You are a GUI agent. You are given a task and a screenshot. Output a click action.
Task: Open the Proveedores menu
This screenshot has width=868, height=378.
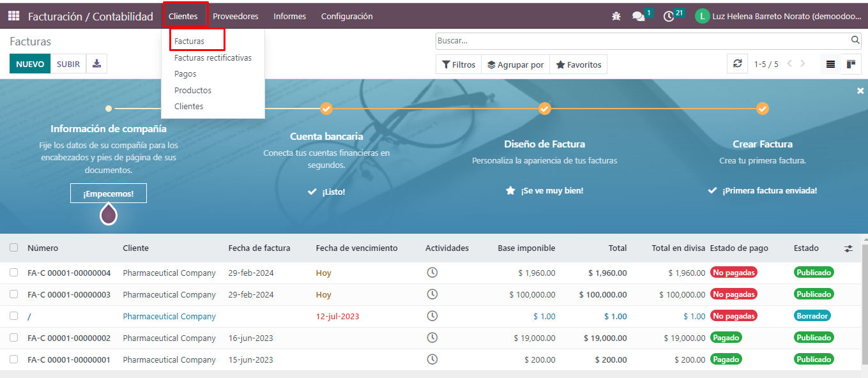tap(235, 16)
